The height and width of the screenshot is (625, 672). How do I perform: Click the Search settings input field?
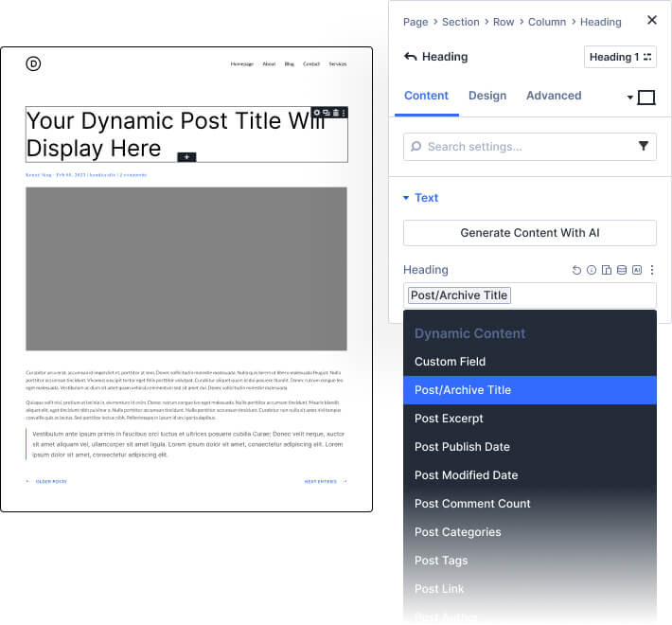click(530, 147)
